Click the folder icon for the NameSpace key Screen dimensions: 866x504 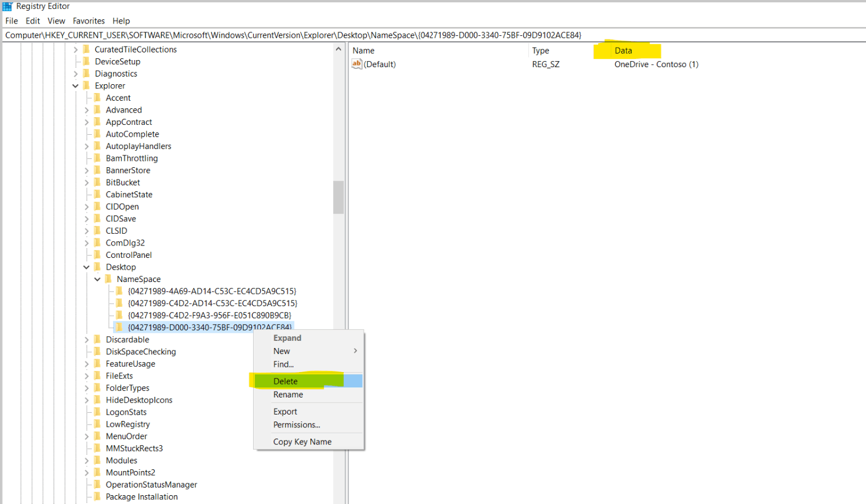coord(108,278)
